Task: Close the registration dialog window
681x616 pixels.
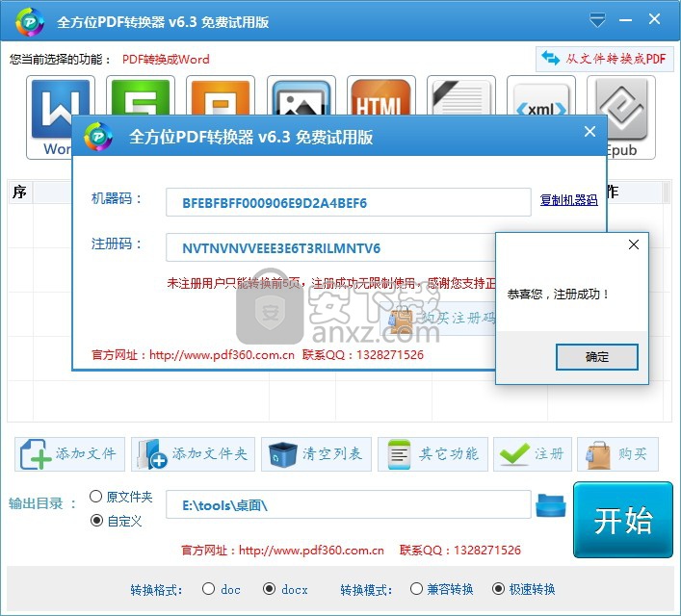Action: click(x=589, y=132)
